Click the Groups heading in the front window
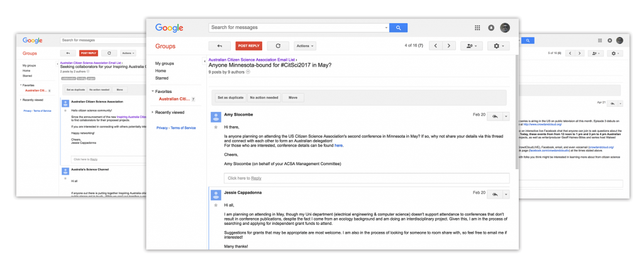Screen dimensions: 644x267 coord(165,46)
